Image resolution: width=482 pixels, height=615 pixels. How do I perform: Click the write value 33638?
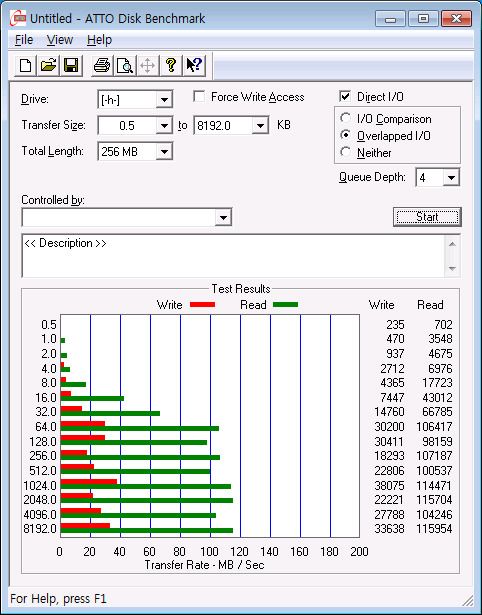(389, 529)
